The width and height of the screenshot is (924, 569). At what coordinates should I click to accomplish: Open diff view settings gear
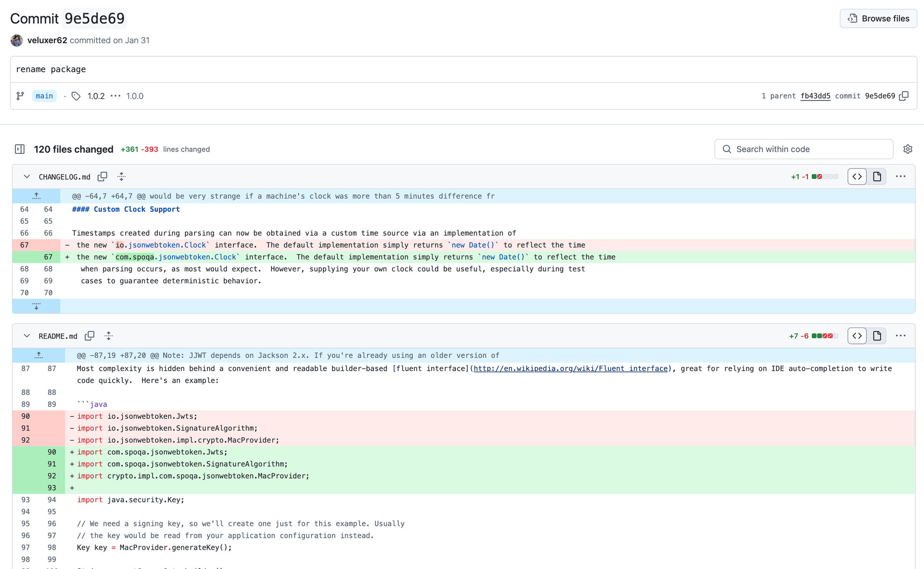pos(908,149)
